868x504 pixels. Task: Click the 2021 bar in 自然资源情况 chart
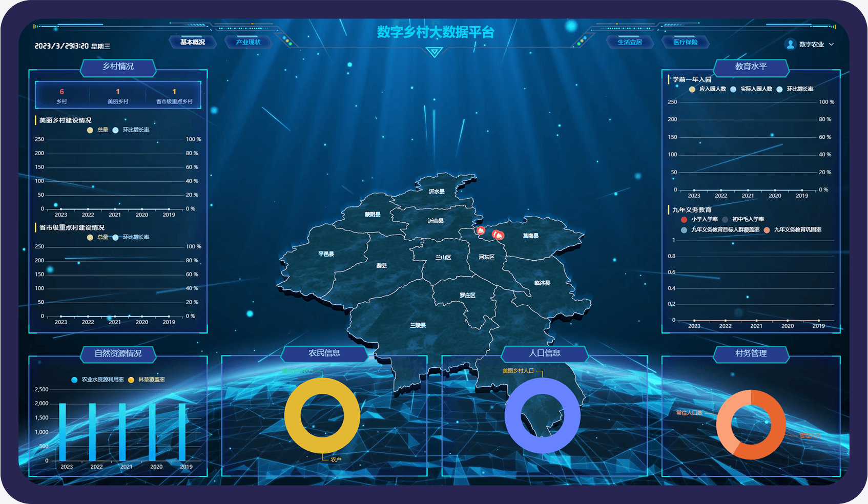(x=122, y=432)
